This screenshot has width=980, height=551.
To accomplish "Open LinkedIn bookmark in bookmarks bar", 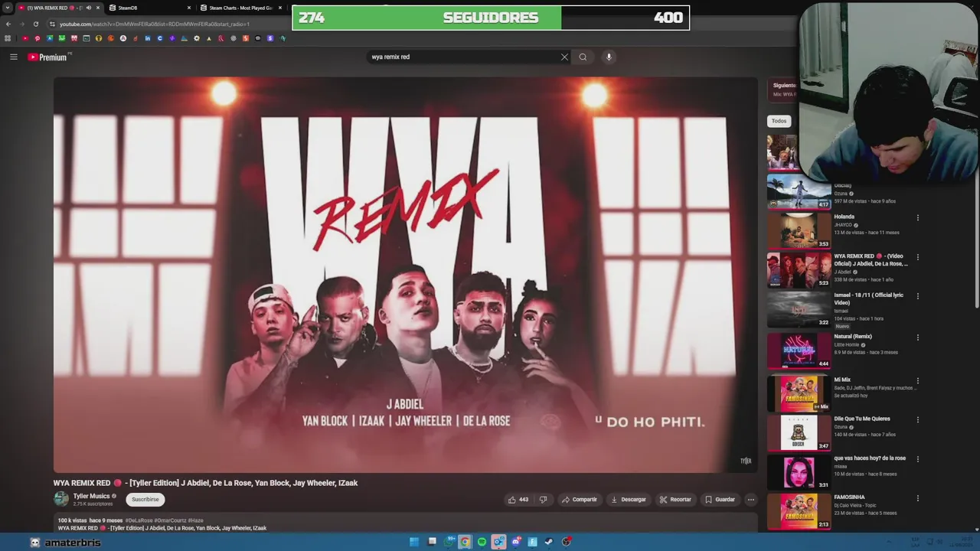I will [x=148, y=38].
